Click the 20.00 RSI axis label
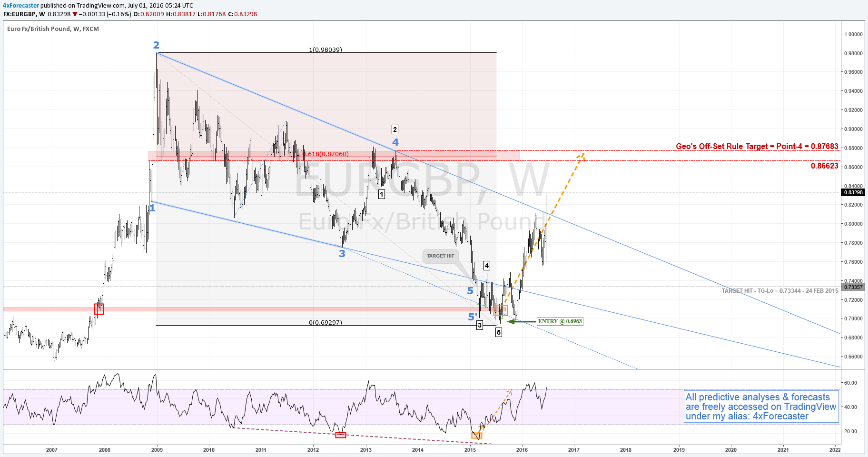This screenshot has width=868, height=457. pyautogui.click(x=850, y=431)
